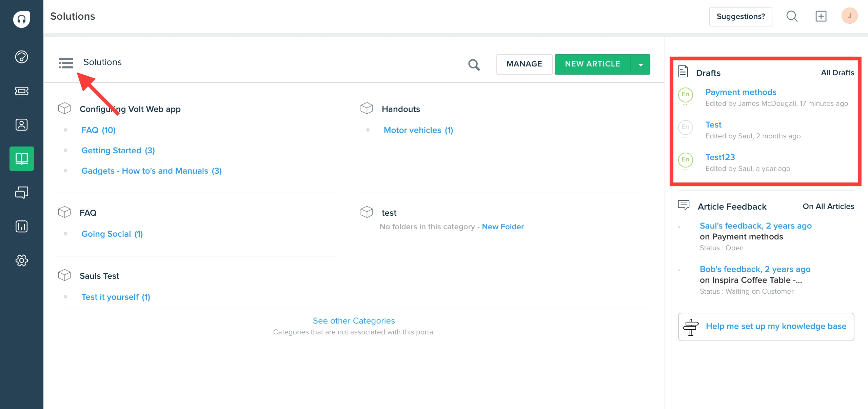The image size is (868, 409).
Task: Open the Tickets sidebar icon
Action: tap(21, 91)
